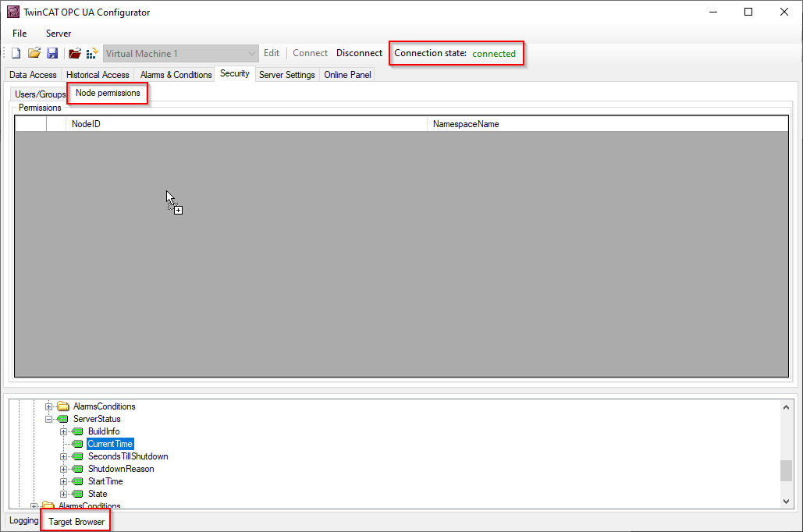Click the tree scrollbar up arrow
Viewport: 803px width, 532px height.
point(786,407)
